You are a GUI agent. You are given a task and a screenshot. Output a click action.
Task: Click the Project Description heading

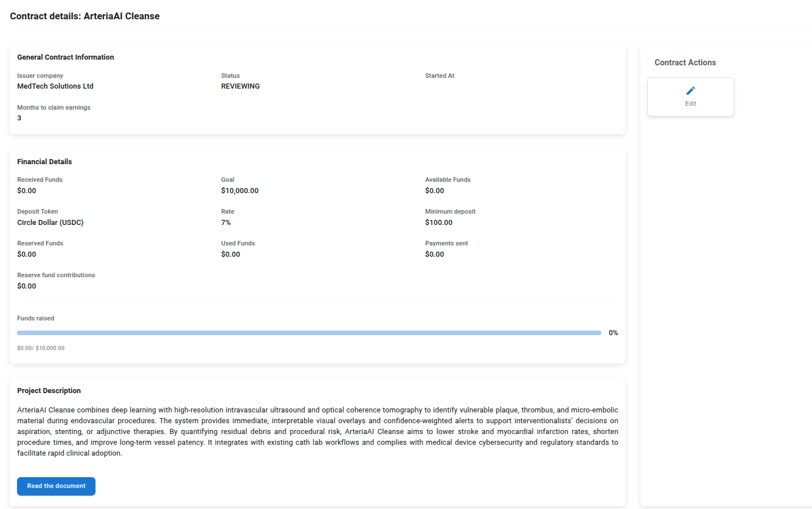tap(49, 391)
